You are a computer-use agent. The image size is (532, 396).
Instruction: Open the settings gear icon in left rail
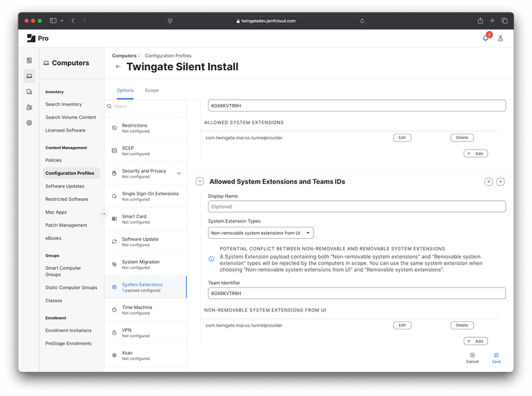point(29,123)
